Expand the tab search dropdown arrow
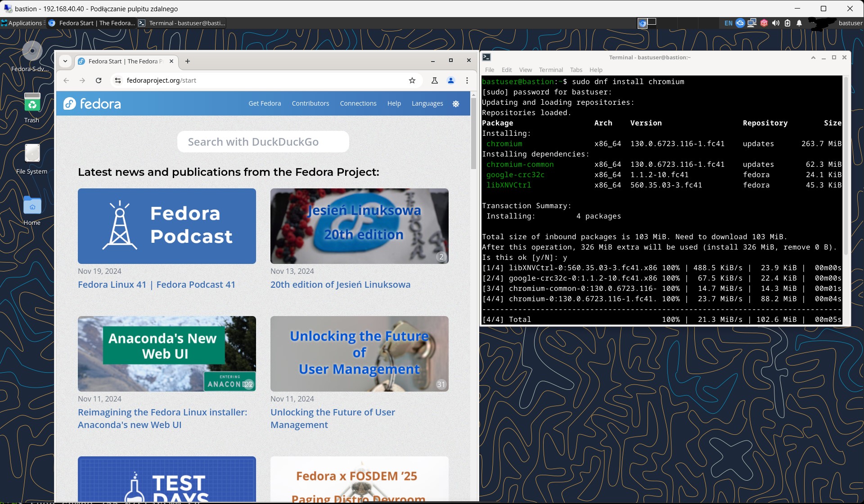Image resolution: width=864 pixels, height=504 pixels. [65, 61]
